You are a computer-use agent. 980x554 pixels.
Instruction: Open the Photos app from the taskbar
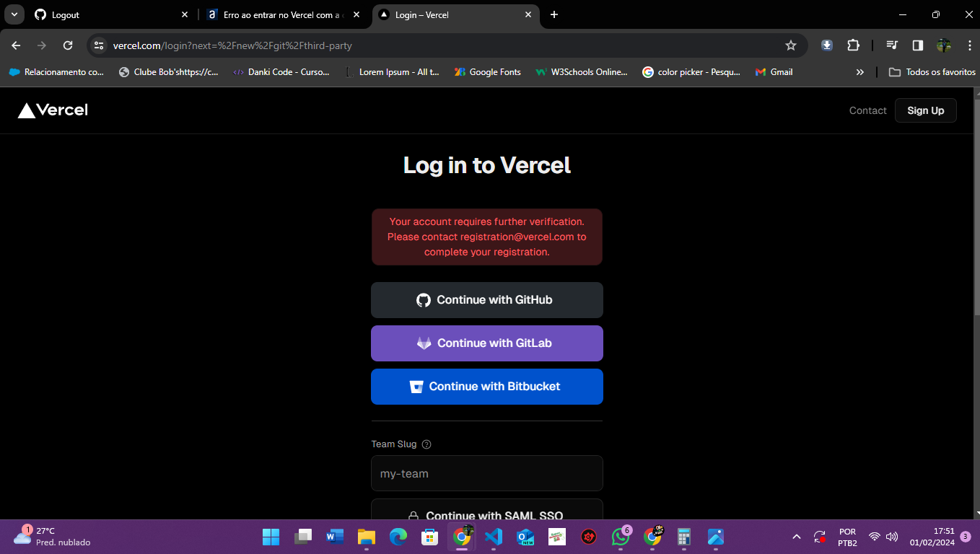coord(716,537)
